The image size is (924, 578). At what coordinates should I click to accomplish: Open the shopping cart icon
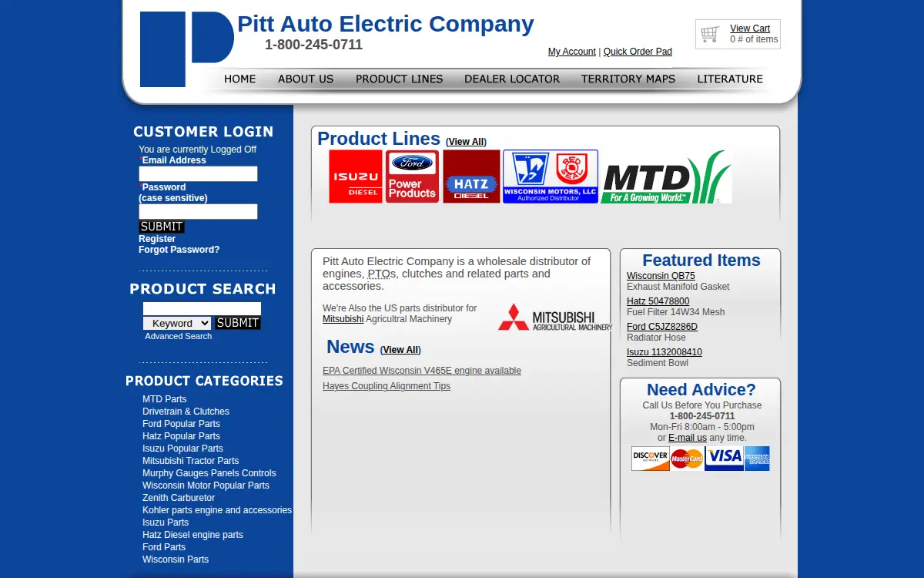tap(711, 34)
